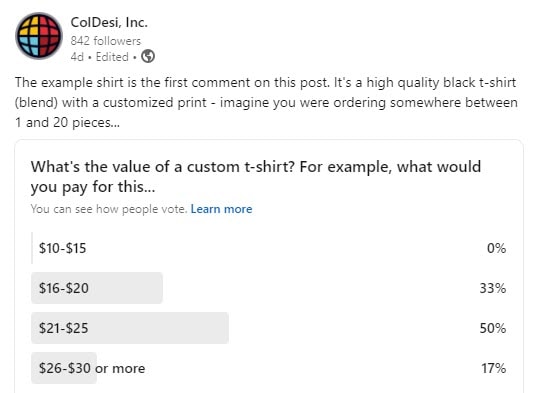Viewport: 538px width, 393px height.
Task: Select the $26-$30 or more poll option
Action: pos(269,368)
